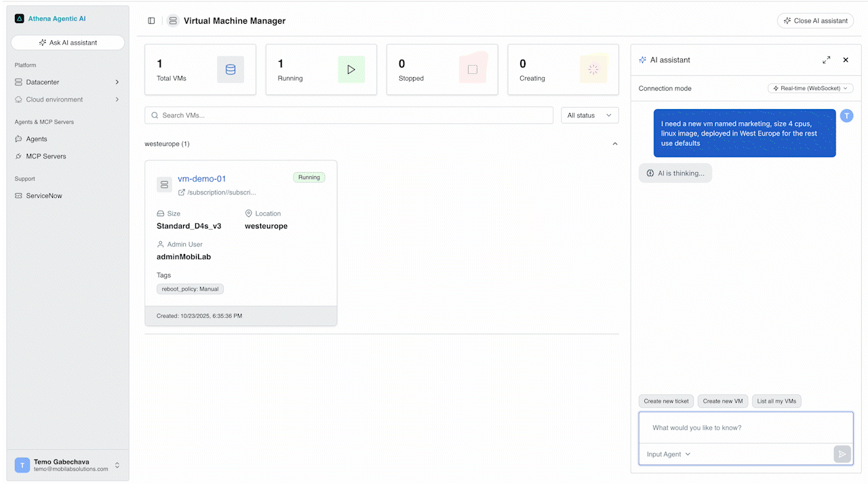868x488 pixels.
Task: Click the Running play icon
Action: [351, 69]
